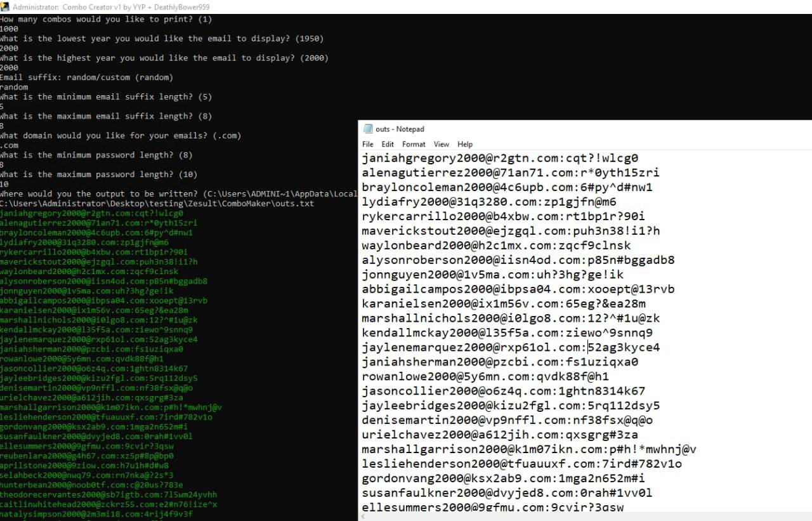Screen dimensions: 812x521
Task: Click the natalysimpson2000 line in the console
Action: pyautogui.click(x=96, y=515)
